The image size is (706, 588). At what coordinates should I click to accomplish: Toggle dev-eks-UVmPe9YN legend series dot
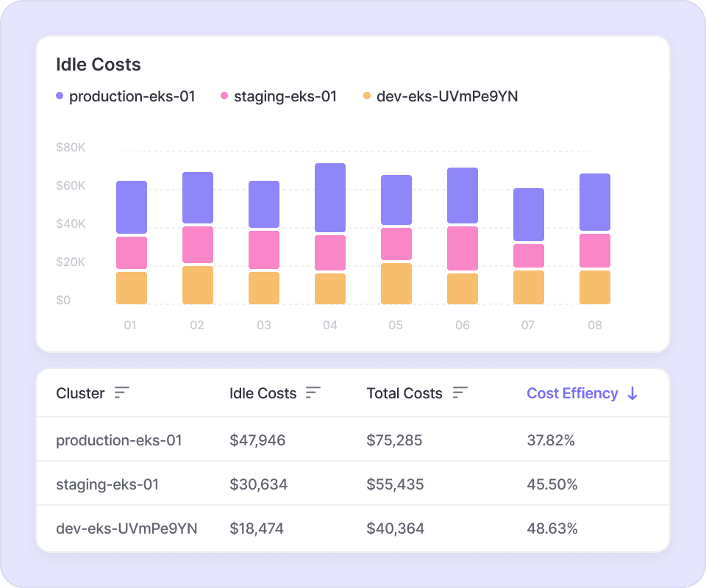pyautogui.click(x=367, y=96)
